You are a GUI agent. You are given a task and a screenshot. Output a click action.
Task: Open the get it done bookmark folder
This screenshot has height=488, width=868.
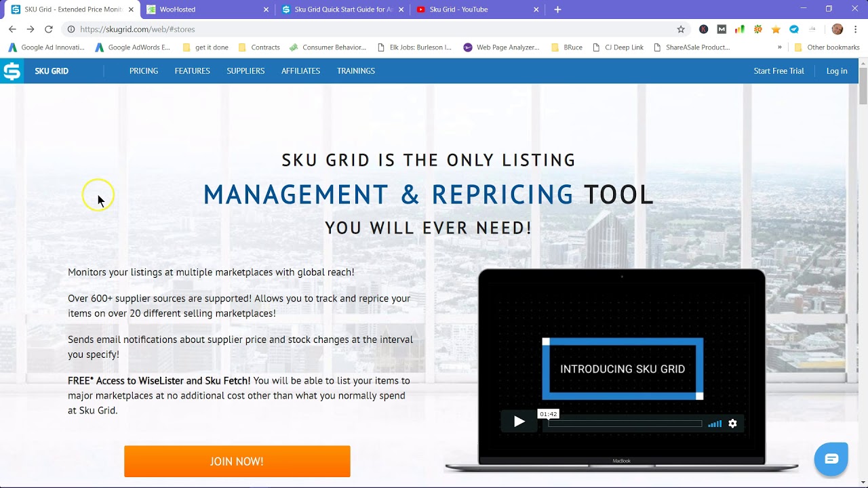click(x=205, y=47)
